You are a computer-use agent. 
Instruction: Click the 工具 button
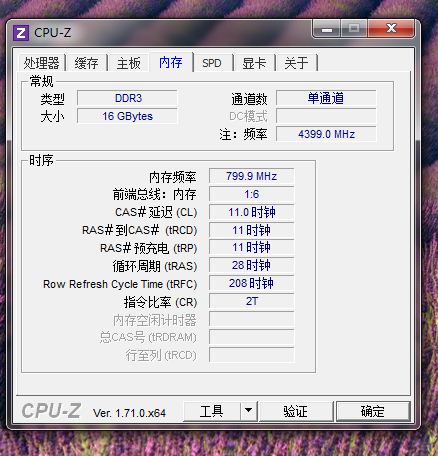211,411
